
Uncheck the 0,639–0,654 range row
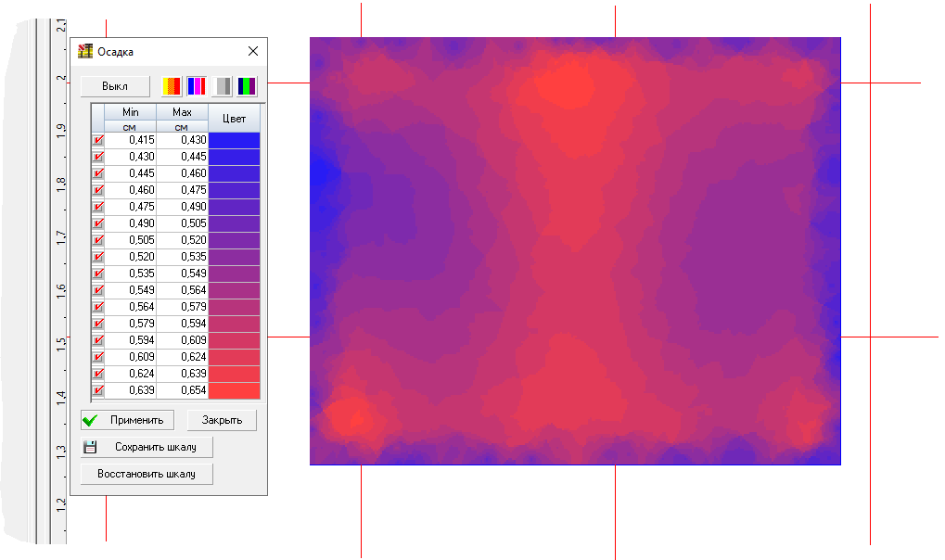point(97,390)
